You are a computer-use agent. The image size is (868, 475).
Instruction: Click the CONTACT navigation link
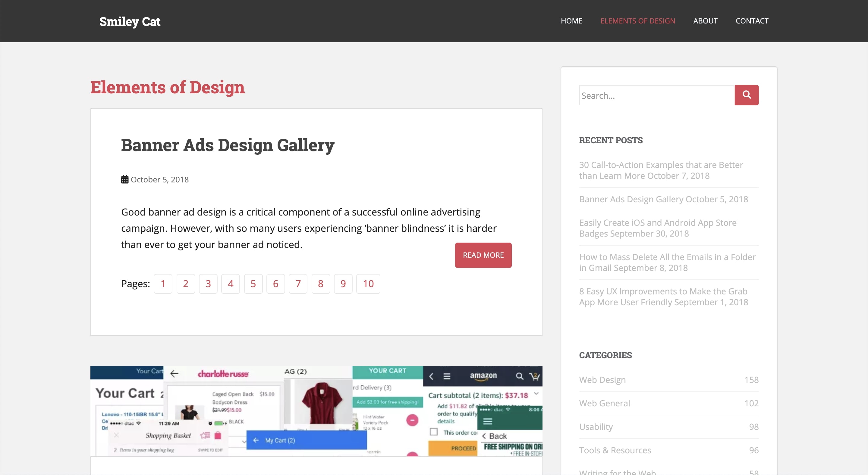pos(752,20)
